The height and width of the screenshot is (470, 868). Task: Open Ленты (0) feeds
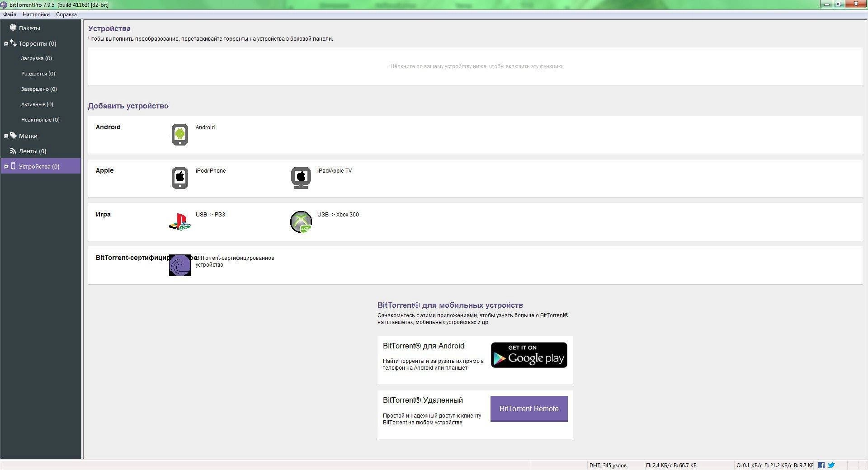point(33,151)
